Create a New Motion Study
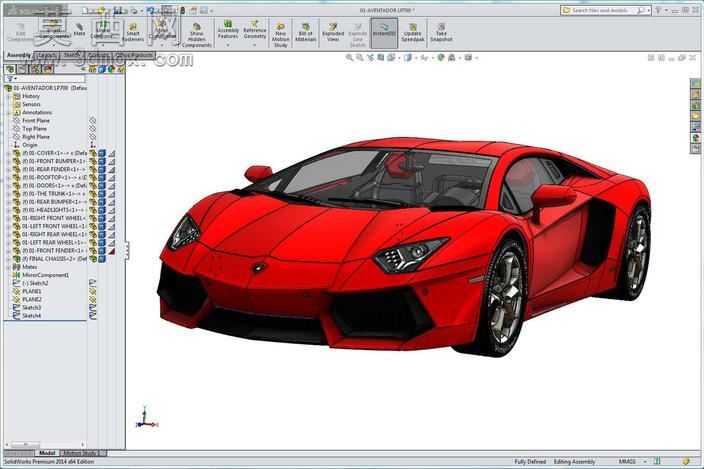 280,35
